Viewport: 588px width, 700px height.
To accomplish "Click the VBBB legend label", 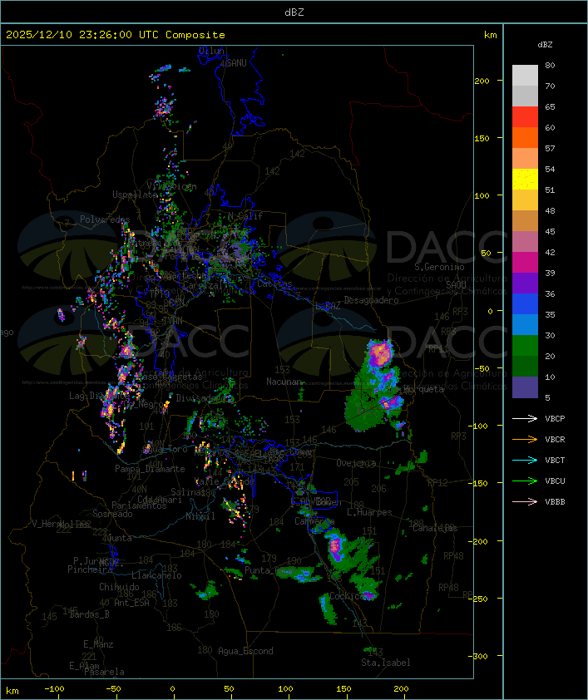I will coord(555,502).
